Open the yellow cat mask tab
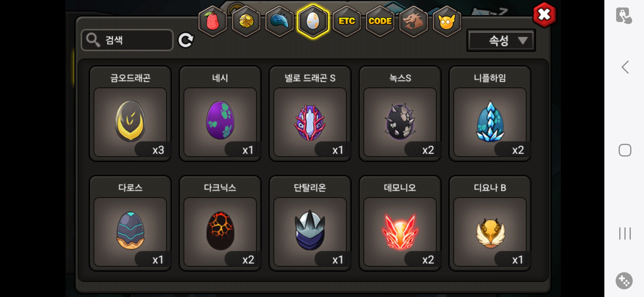 pyautogui.click(x=447, y=21)
